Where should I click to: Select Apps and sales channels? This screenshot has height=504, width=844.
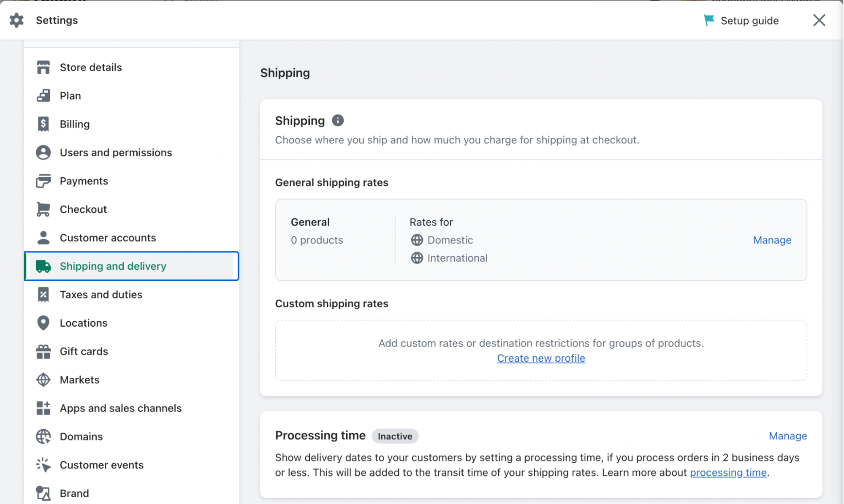pyautogui.click(x=120, y=408)
